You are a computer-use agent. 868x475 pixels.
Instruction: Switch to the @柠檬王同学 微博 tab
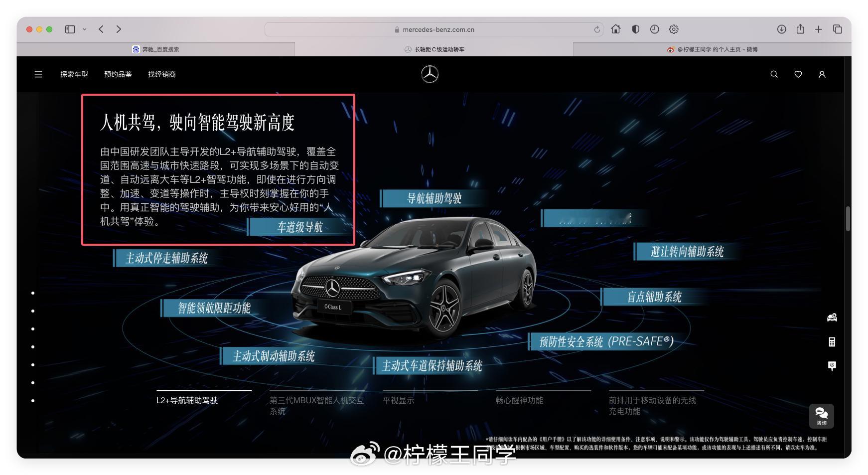(x=712, y=49)
